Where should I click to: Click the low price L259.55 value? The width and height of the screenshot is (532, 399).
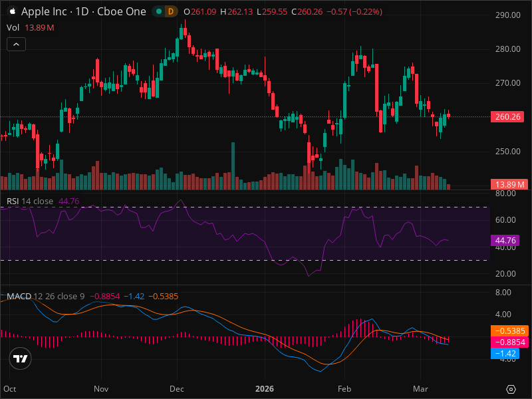272,11
